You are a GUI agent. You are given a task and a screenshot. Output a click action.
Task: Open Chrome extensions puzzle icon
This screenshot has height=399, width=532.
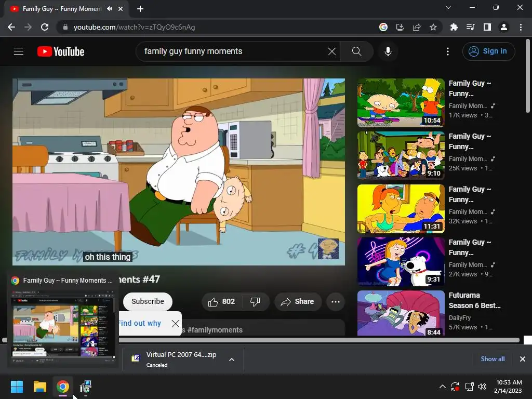454,27
